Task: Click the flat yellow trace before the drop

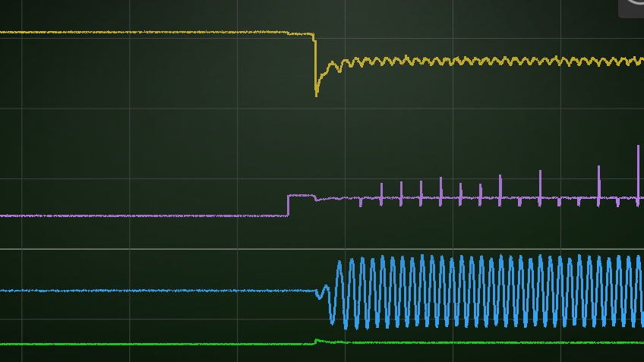Action: (152, 32)
